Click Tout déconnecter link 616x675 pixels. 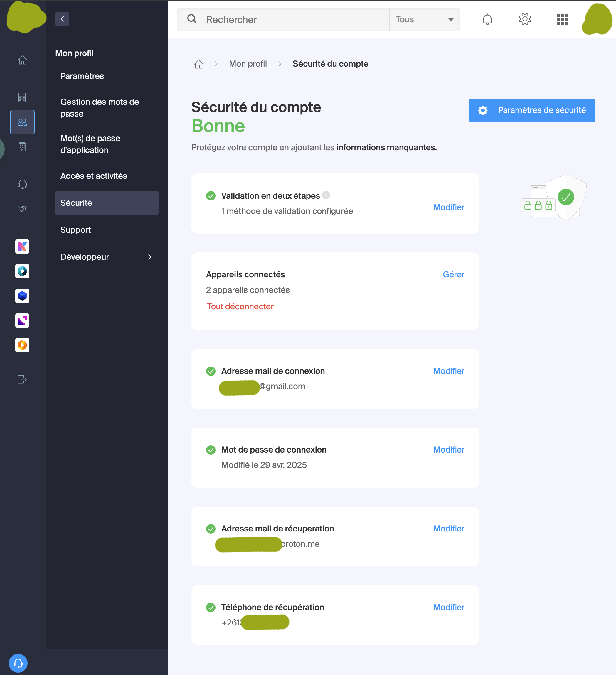pyautogui.click(x=240, y=306)
